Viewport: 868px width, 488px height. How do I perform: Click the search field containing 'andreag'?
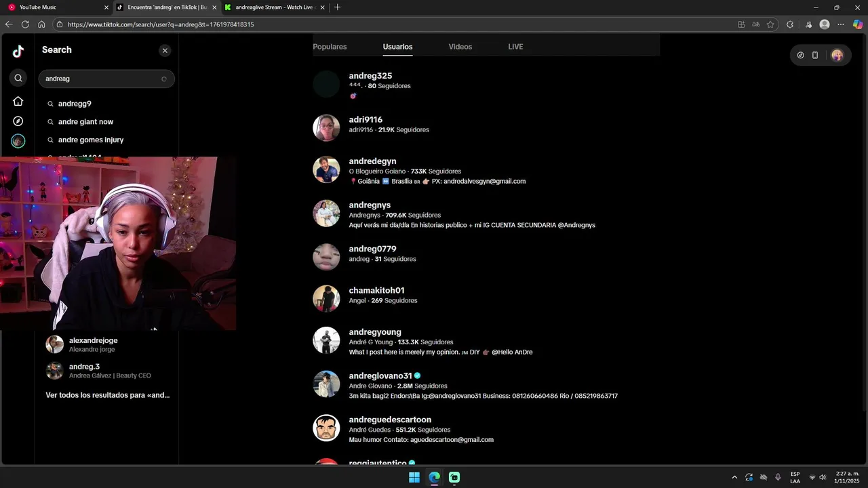[x=106, y=79]
